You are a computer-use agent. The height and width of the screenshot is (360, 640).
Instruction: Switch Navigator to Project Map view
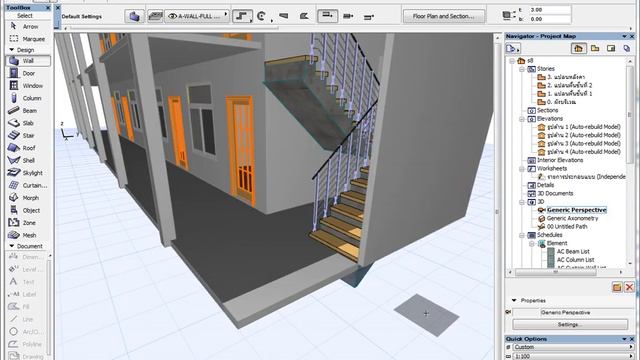point(578,49)
